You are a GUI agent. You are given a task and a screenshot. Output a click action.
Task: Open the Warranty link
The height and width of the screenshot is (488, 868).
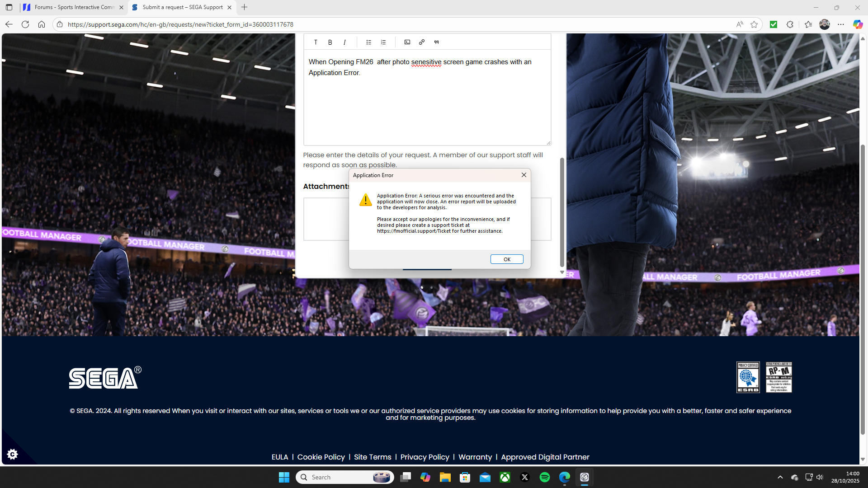[475, 457]
